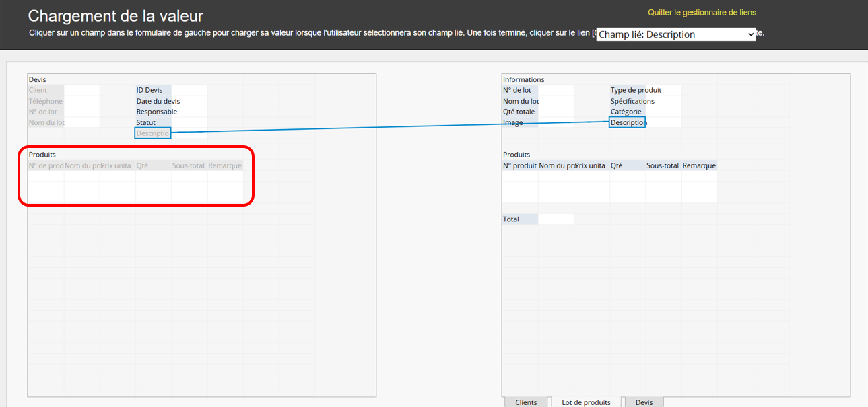Click the ID Devis value cell
Screen dimensions: 868x407
pyautogui.click(x=189, y=90)
